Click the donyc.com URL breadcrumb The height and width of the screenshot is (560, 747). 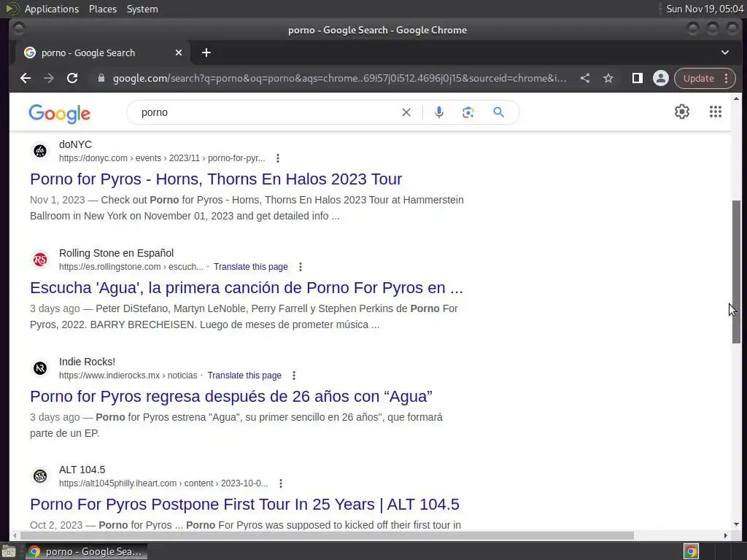tap(162, 158)
